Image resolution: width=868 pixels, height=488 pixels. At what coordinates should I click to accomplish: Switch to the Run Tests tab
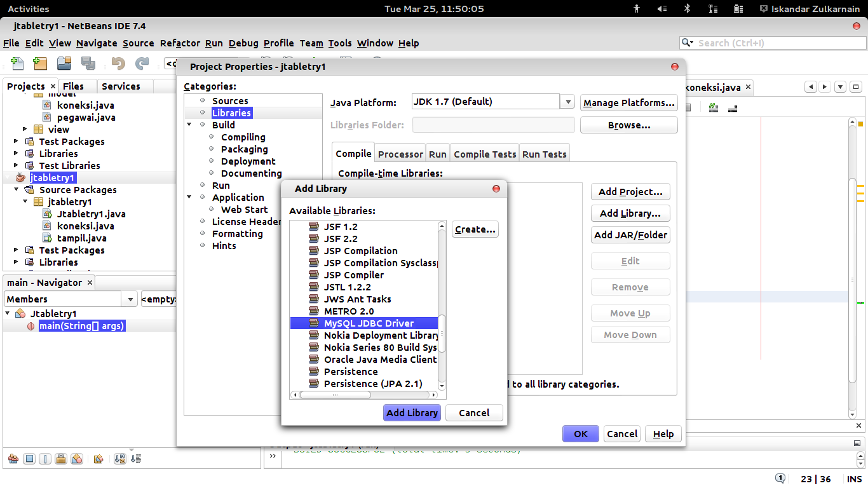544,154
